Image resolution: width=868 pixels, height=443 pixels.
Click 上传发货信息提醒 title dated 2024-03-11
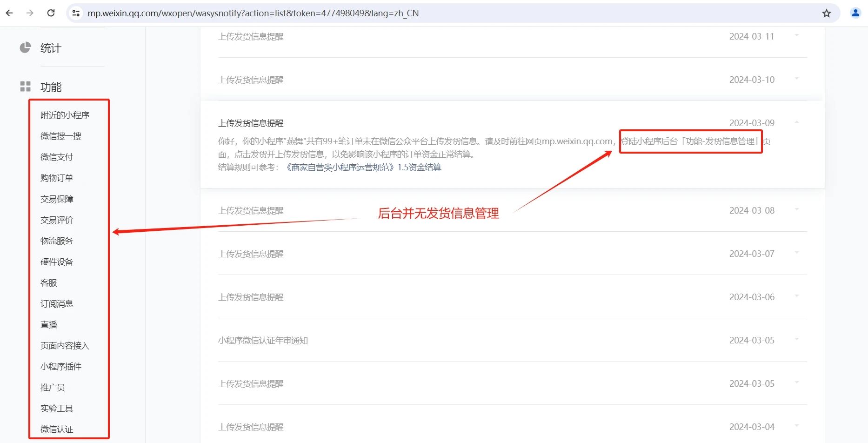point(251,36)
